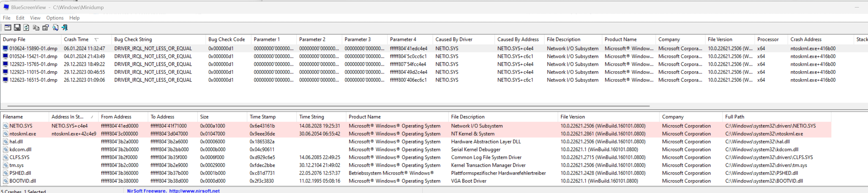
Task: Click file icon next to ntoskrnl.exe
Action: (6, 134)
